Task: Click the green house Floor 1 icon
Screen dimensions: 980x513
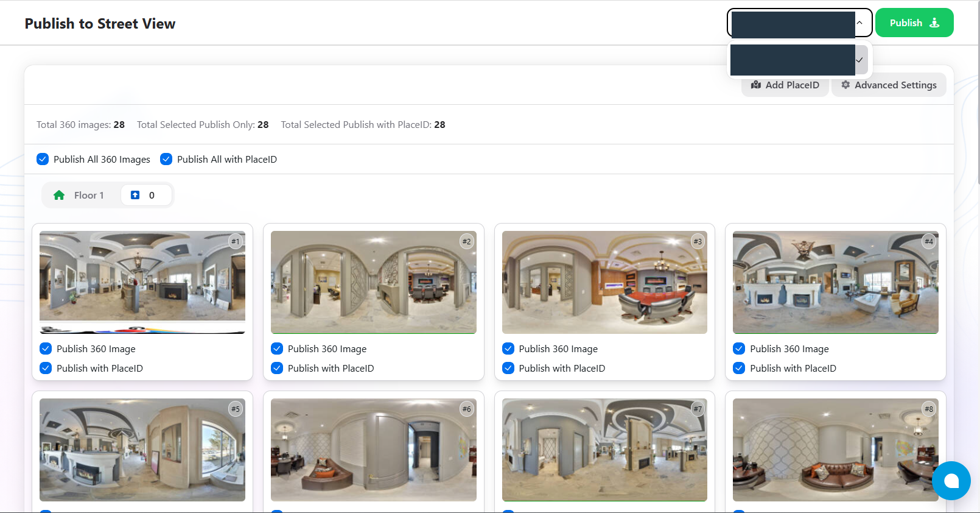Action: 59,195
